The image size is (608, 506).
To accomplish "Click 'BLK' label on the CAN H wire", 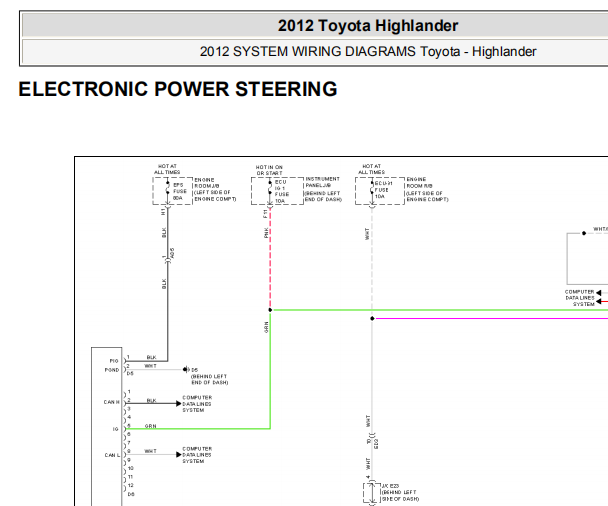I will click(151, 401).
